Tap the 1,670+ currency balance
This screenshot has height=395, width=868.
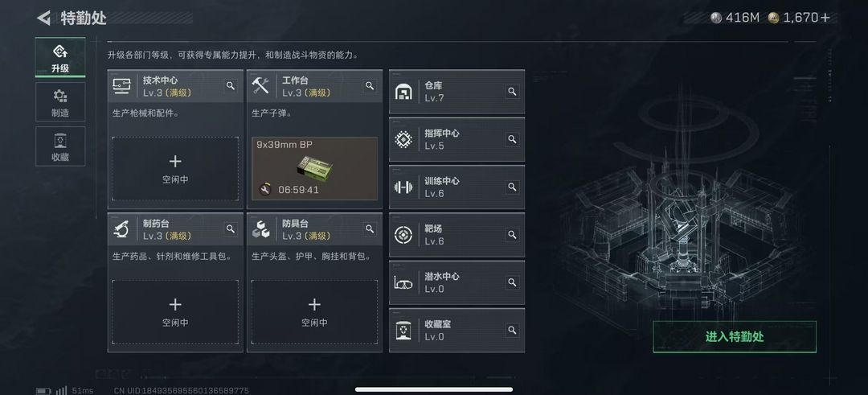pyautogui.click(x=799, y=18)
